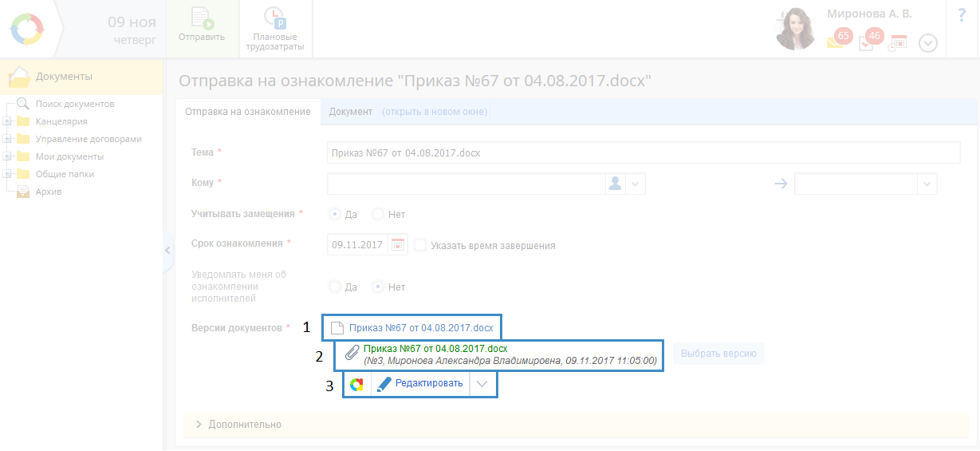Image resolution: width=980 pixels, height=451 pixels.
Task: Expand the user menu circle arrow
Action: [x=927, y=43]
